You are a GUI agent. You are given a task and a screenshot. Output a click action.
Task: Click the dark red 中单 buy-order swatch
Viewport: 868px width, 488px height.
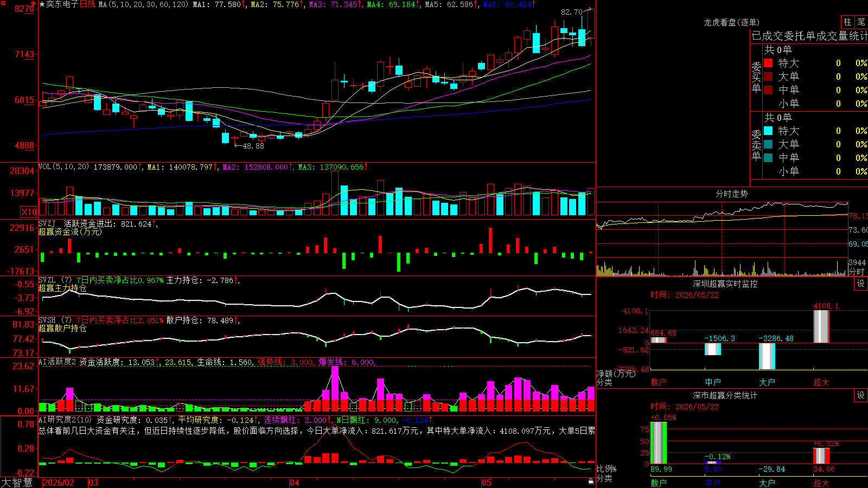(x=768, y=90)
